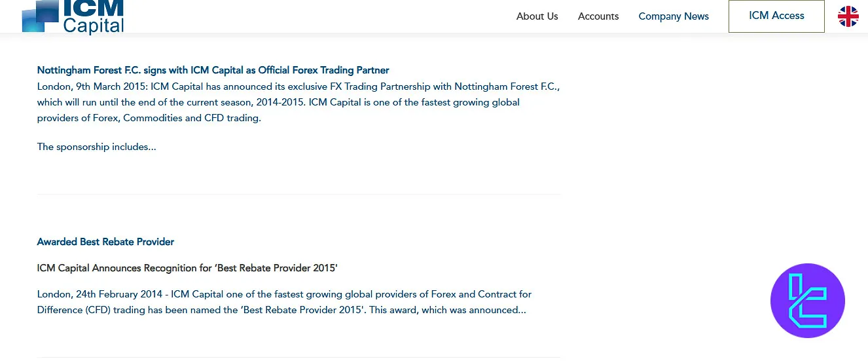Screen dimensions: 868x361
Task: Expand 'The sponsorship includes...' teaser text
Action: coord(96,147)
